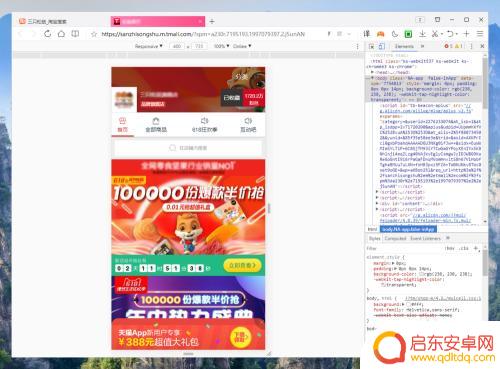
Task: Add new style rule with plus icon
Action: pos(476,248)
